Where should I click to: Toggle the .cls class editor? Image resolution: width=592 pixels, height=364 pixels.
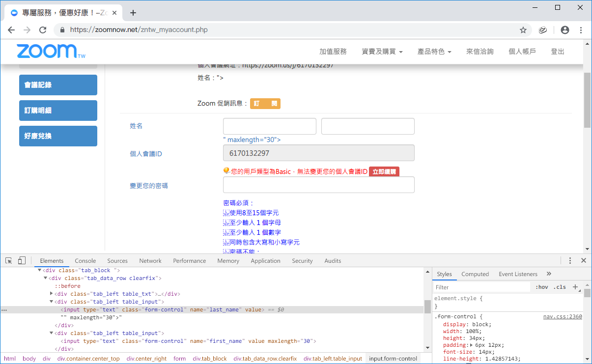(x=561, y=287)
